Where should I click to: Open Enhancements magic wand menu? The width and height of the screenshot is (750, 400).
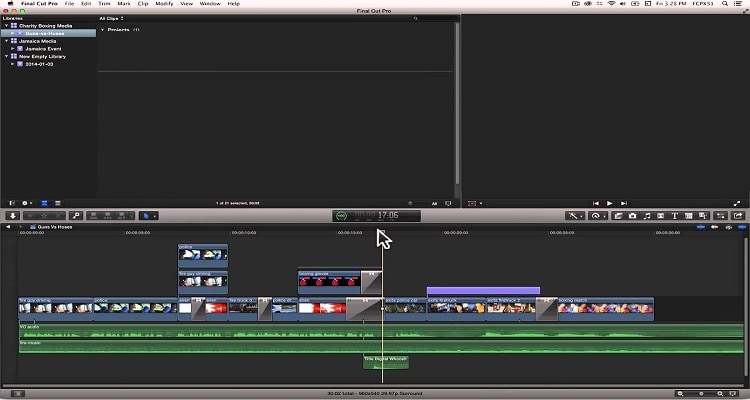tap(574, 216)
